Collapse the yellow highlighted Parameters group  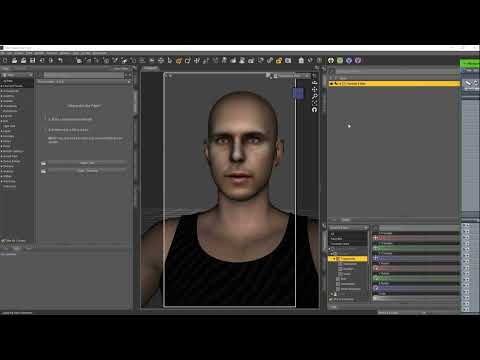334,259
